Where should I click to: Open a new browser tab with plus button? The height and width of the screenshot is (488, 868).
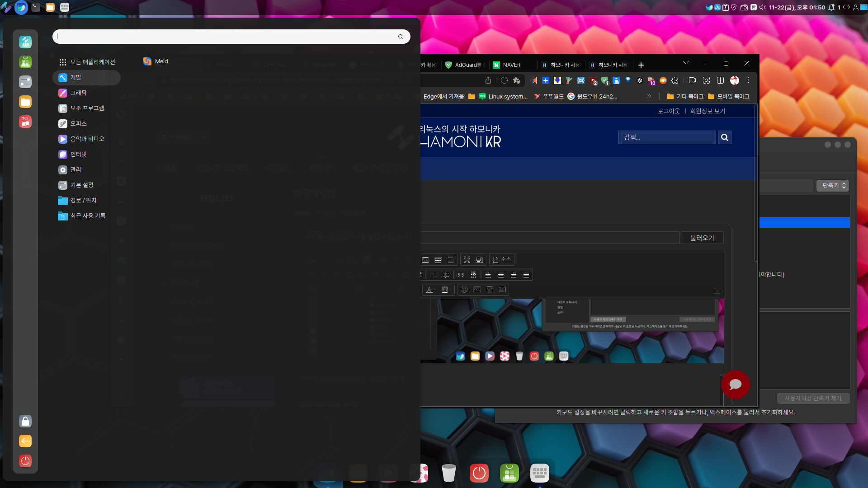(641, 65)
